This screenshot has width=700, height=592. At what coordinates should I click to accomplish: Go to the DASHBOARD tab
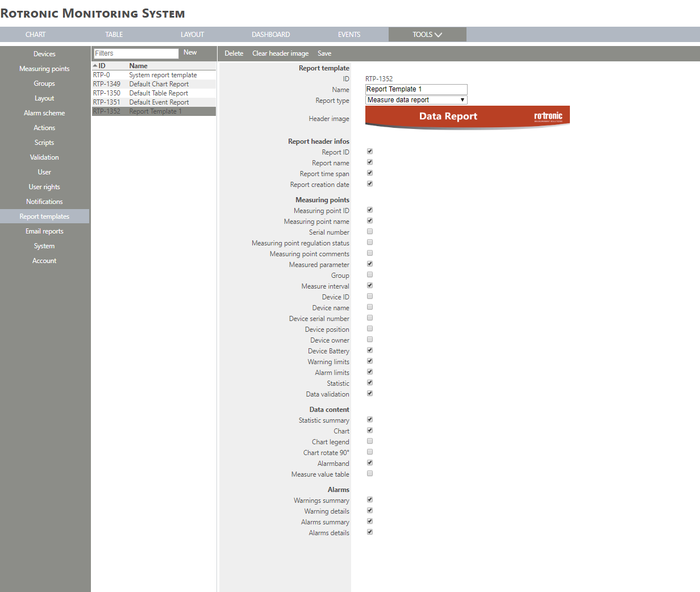270,35
